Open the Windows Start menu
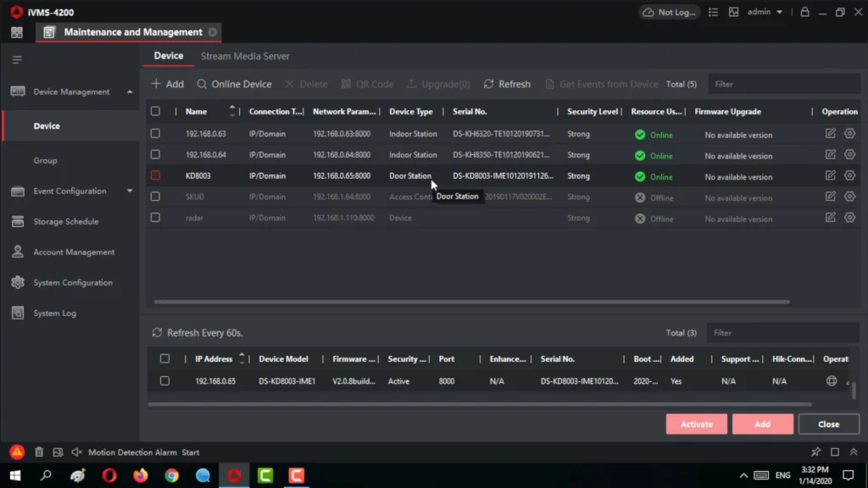This screenshot has height=488, width=868. pyautogui.click(x=15, y=475)
